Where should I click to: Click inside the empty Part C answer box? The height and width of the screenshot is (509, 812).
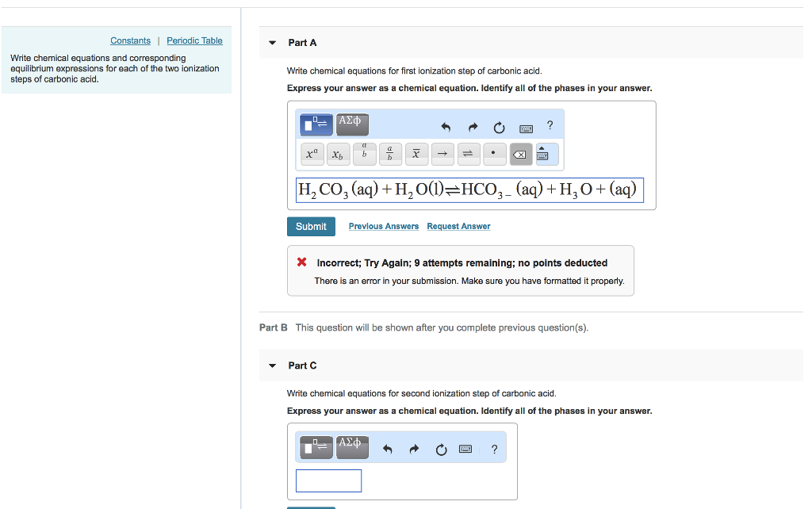coord(327,480)
